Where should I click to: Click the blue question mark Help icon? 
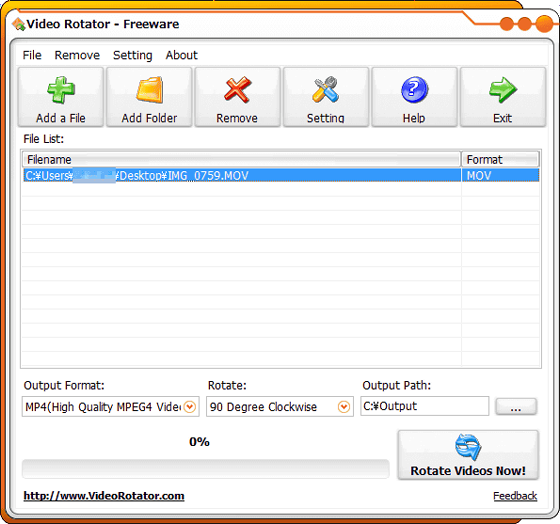[x=414, y=90]
